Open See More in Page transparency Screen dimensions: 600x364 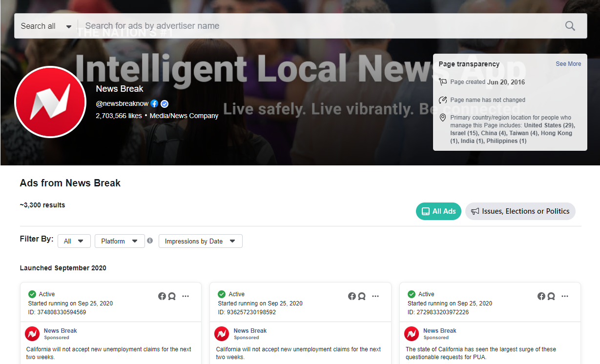[568, 64]
